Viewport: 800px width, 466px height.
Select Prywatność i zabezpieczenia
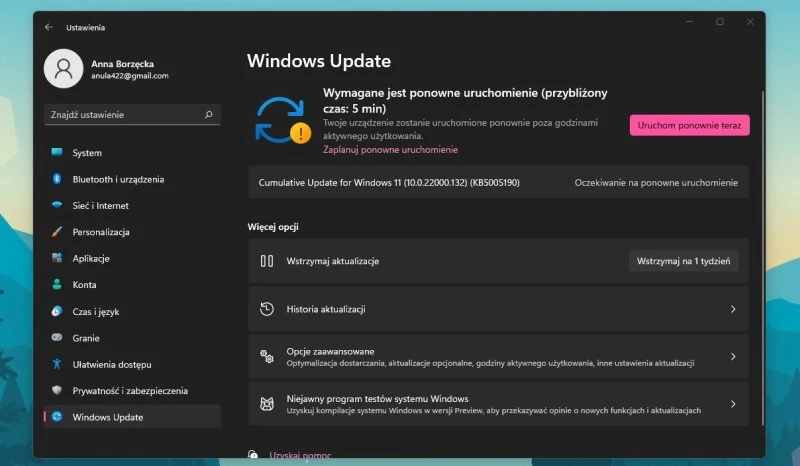[x=133, y=390]
